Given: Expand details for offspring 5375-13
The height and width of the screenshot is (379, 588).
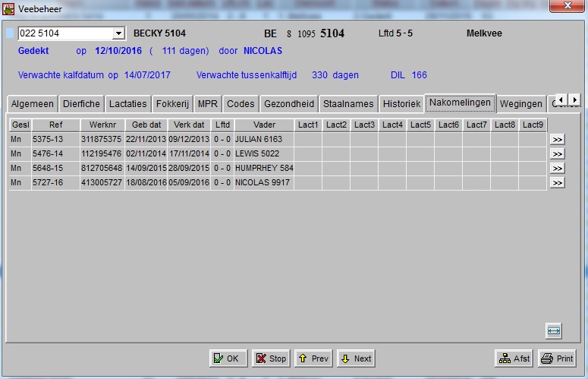Looking at the screenshot, I should [557, 139].
